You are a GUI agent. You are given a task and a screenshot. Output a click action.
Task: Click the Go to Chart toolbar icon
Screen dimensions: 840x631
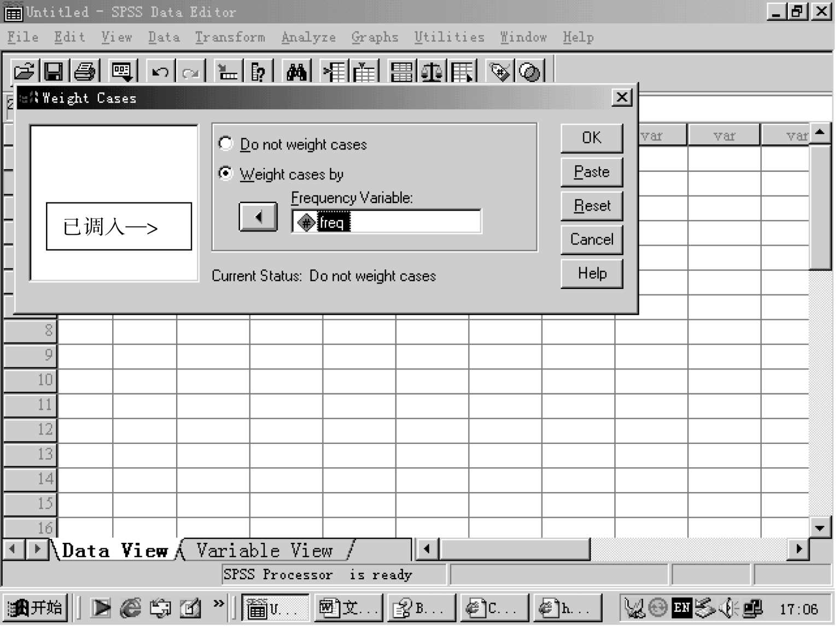pyautogui.click(x=227, y=71)
